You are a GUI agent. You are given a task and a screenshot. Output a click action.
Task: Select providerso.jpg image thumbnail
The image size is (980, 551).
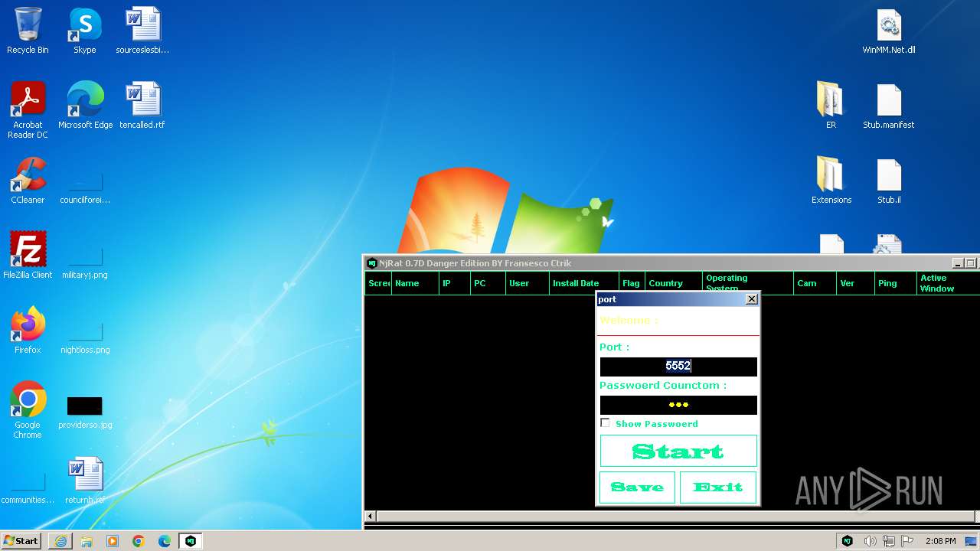[x=85, y=411]
